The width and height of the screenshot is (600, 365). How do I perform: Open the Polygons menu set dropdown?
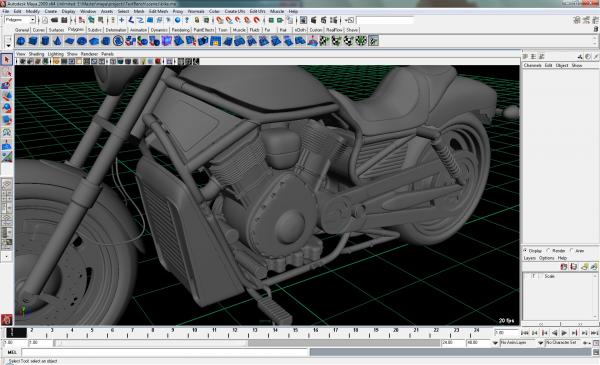click(x=20, y=20)
